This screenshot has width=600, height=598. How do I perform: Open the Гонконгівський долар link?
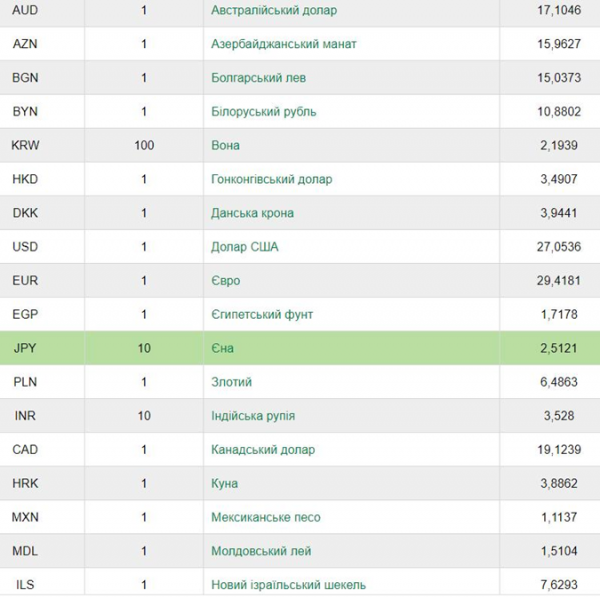pyautogui.click(x=272, y=179)
